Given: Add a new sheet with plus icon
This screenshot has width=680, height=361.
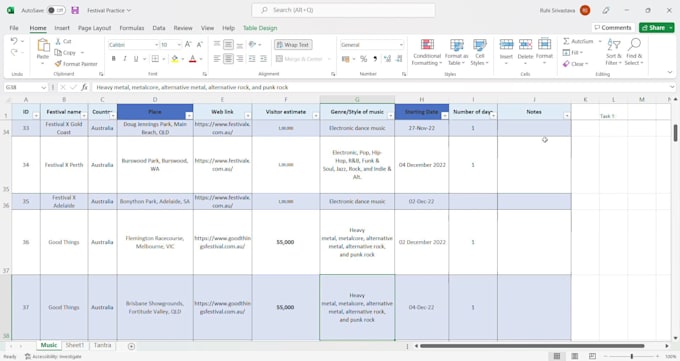Looking at the screenshot, I should (131, 346).
